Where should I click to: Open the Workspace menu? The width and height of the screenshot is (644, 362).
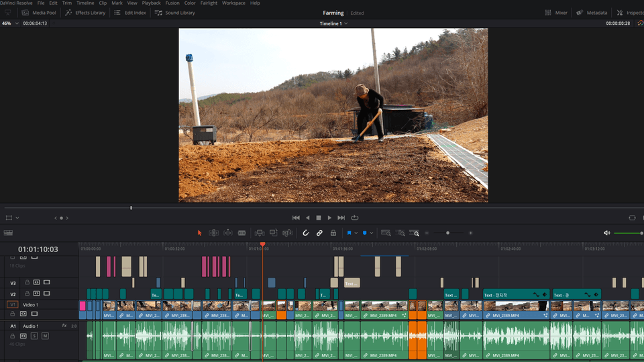click(x=233, y=3)
